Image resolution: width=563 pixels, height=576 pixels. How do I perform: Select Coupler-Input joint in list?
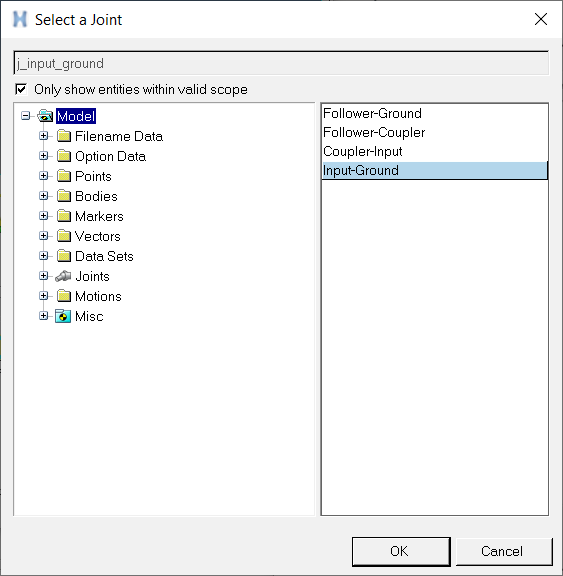tap(434, 151)
